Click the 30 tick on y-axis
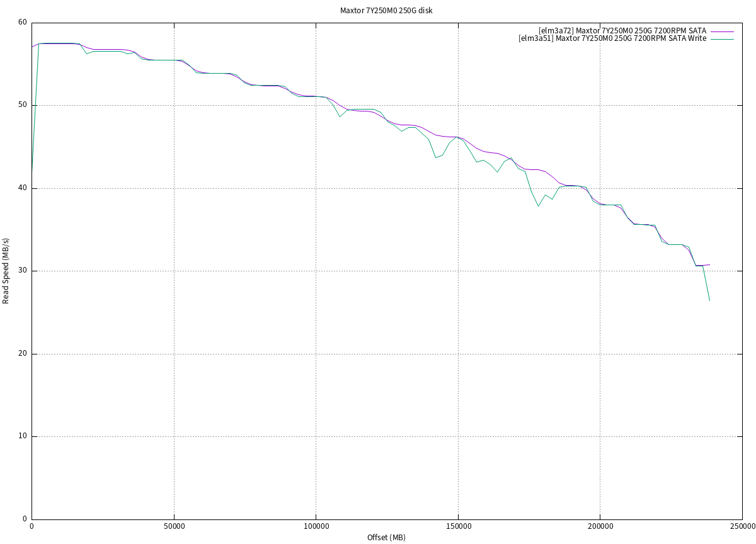This screenshot has height=544, width=756. click(x=23, y=271)
